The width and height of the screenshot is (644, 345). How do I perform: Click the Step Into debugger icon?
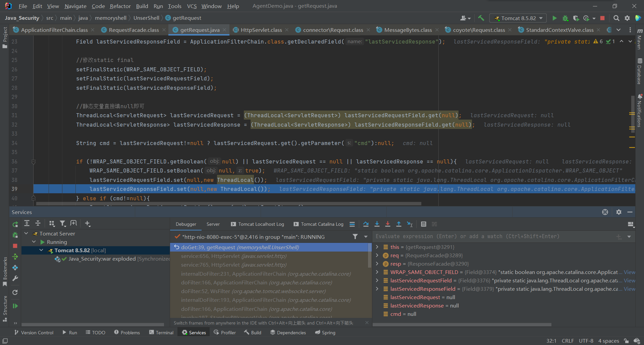[377, 224]
